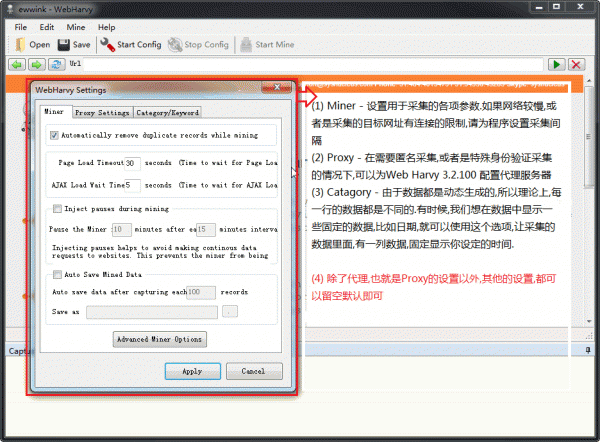The width and height of the screenshot is (600, 442).
Task: Toggle Automatically remove duplicate records checkbox
Action: pos(54,135)
